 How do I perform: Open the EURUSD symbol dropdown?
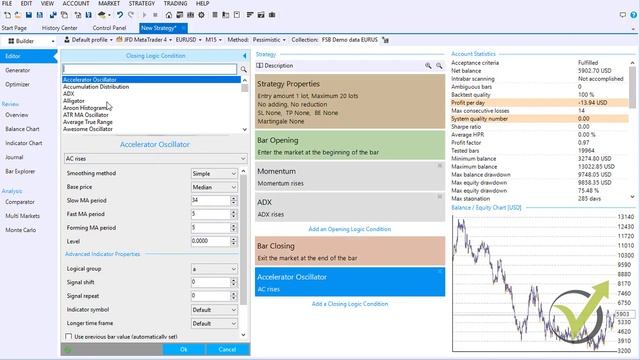pyautogui.click(x=189, y=40)
